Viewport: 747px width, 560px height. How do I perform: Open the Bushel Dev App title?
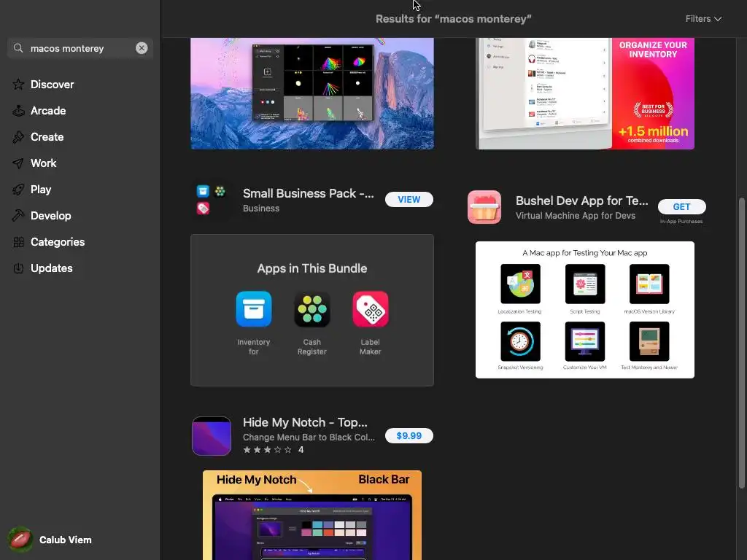[581, 201]
